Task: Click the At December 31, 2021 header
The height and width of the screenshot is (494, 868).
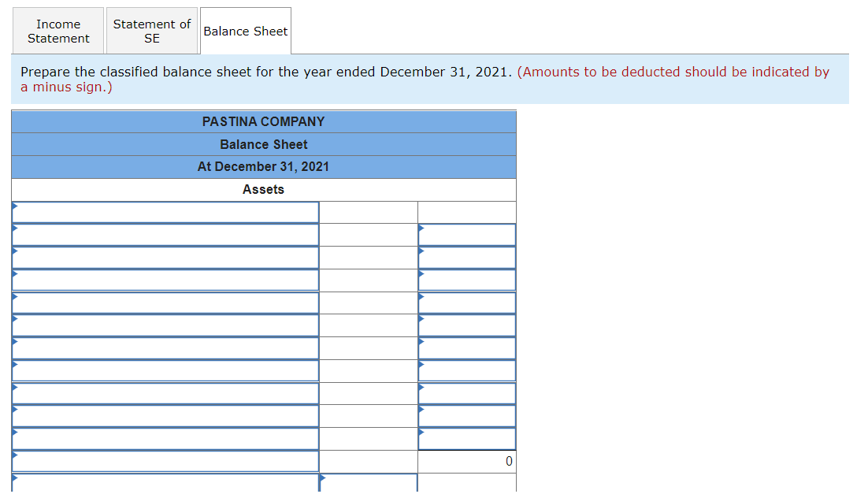Action: 264,166
